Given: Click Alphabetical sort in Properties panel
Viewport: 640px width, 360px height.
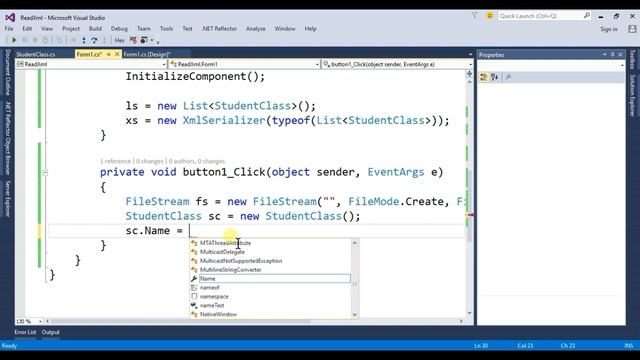Looking at the screenshot, I should 495,77.
